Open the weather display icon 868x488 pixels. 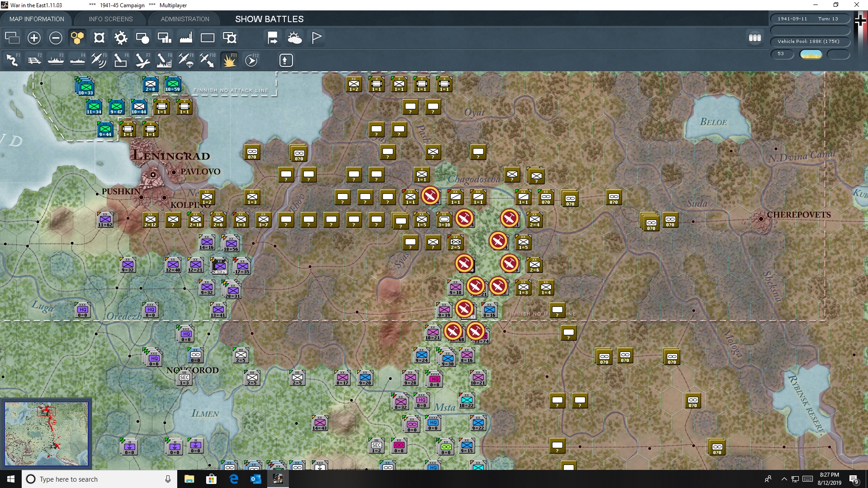[295, 38]
